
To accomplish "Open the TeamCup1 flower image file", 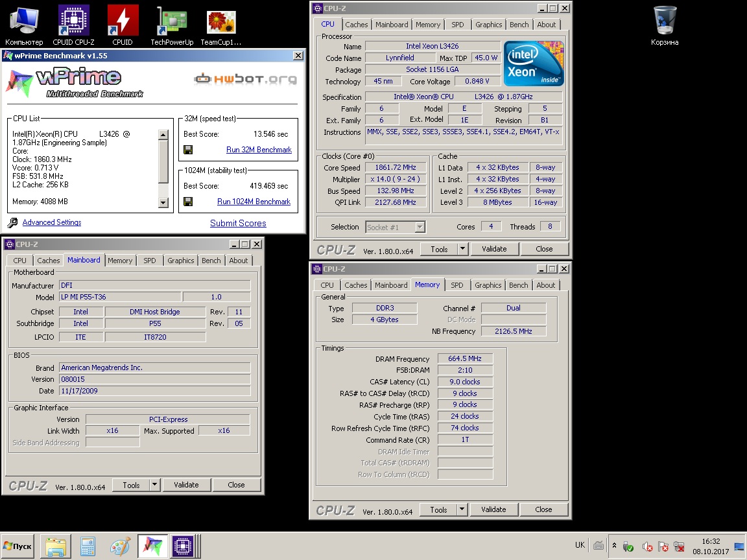I will click(x=221, y=25).
